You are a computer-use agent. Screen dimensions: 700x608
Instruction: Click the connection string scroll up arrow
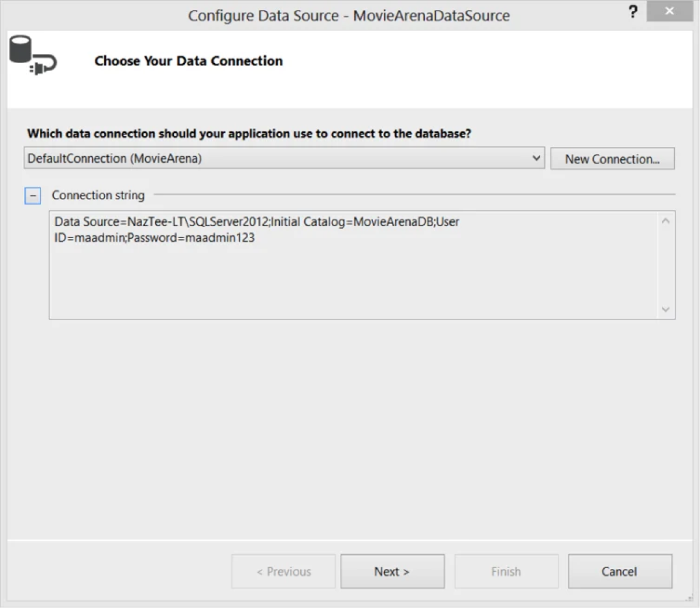665,221
